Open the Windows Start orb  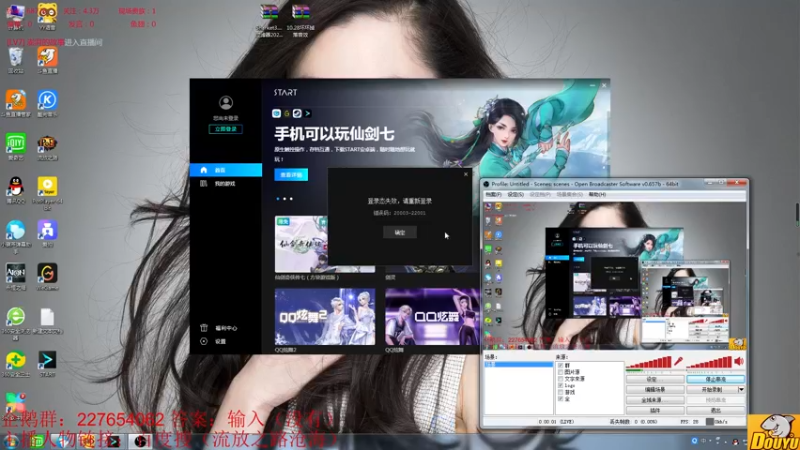[x=10, y=441]
